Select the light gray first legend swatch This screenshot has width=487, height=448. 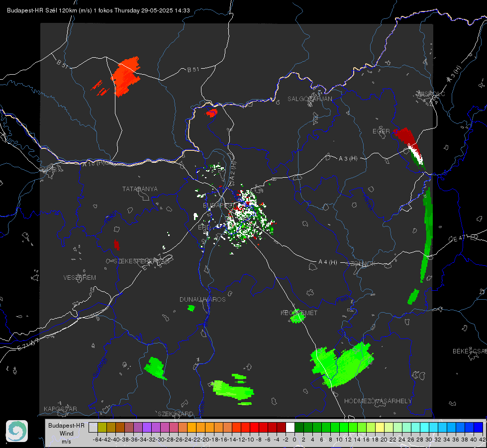coord(93,427)
